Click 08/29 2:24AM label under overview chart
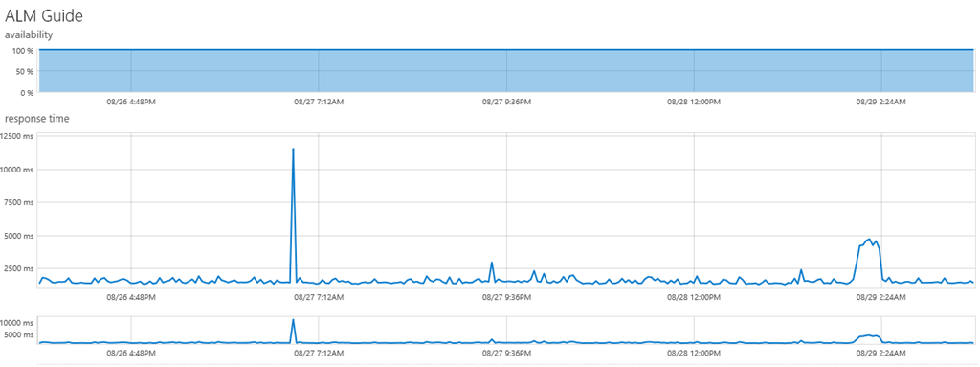This screenshot has width=980, height=367. (880, 353)
